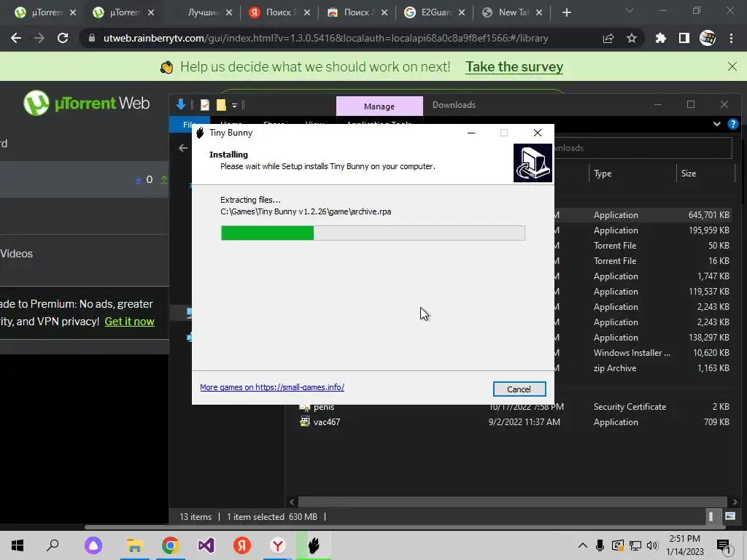Open Explorer help question mark
Screen dimensions: 747x560
(732, 124)
